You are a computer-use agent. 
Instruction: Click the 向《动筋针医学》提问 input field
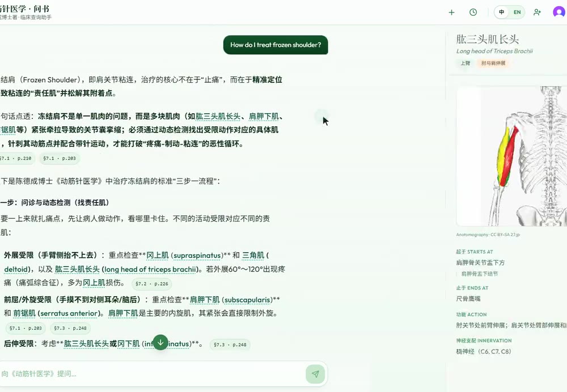click(152, 374)
